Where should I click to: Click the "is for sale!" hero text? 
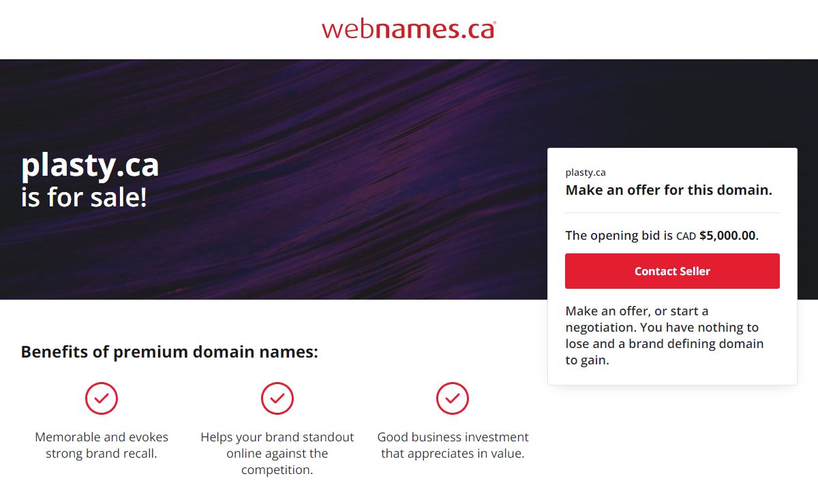pyautogui.click(x=84, y=198)
